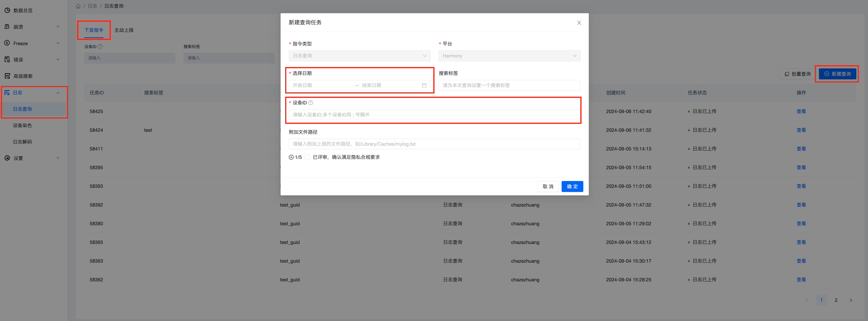Select page 1 in the pagination

(821, 300)
